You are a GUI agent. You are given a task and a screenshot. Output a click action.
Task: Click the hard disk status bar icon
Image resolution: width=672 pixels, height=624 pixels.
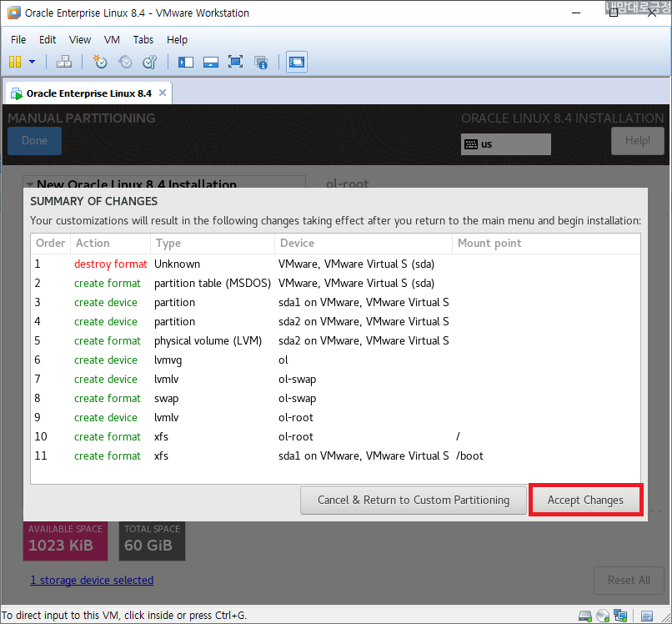585,616
